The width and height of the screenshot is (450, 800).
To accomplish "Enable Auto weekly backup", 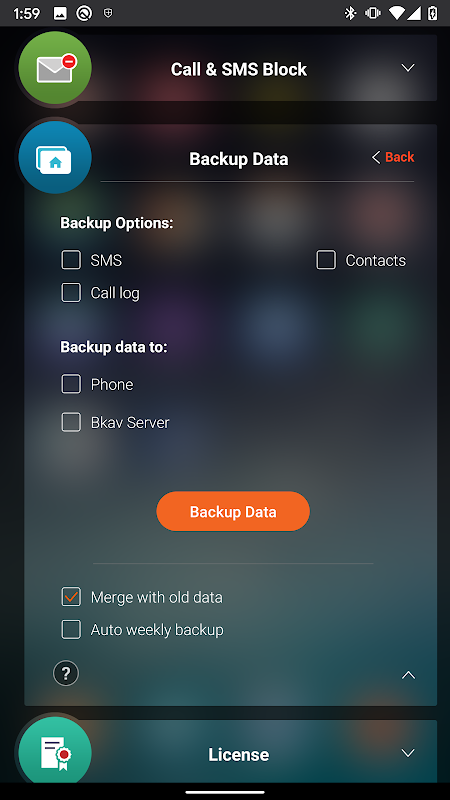I will click(x=71, y=630).
